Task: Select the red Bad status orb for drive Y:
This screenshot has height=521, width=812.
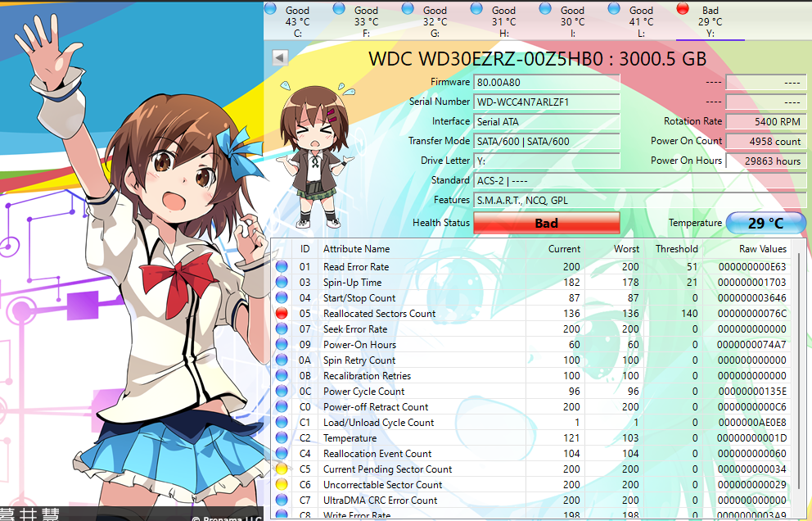Action: [683, 8]
